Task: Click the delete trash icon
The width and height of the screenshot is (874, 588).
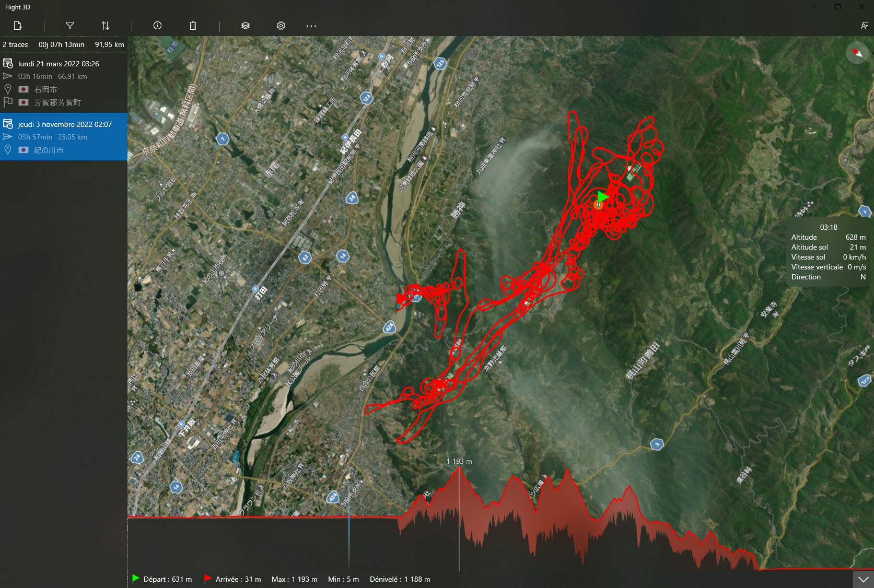Action: 193,26
